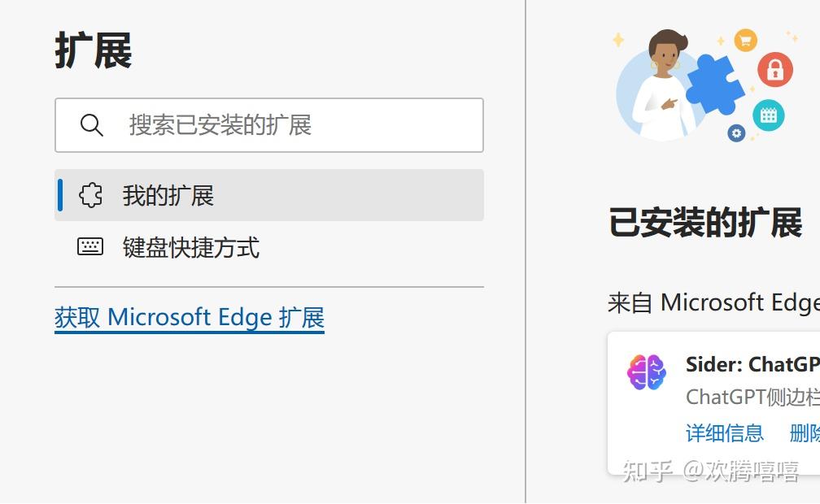This screenshot has width=820, height=504.
Task: Click the puzzle piece icon beside 我的扩展
Action: (90, 195)
